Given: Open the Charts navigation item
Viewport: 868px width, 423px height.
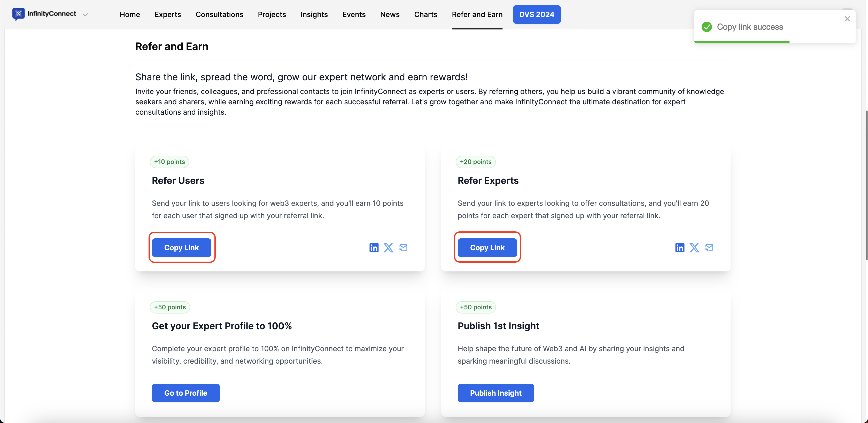Looking at the screenshot, I should pyautogui.click(x=425, y=14).
